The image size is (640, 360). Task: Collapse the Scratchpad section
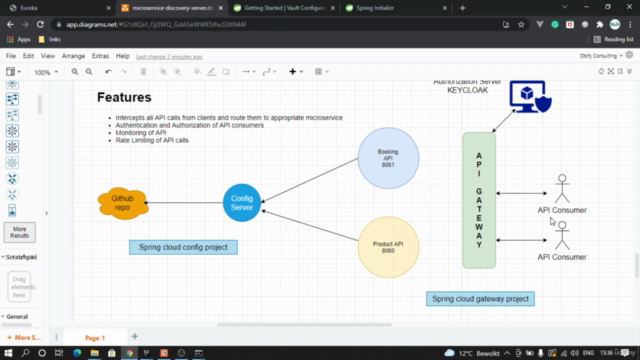coord(19,257)
